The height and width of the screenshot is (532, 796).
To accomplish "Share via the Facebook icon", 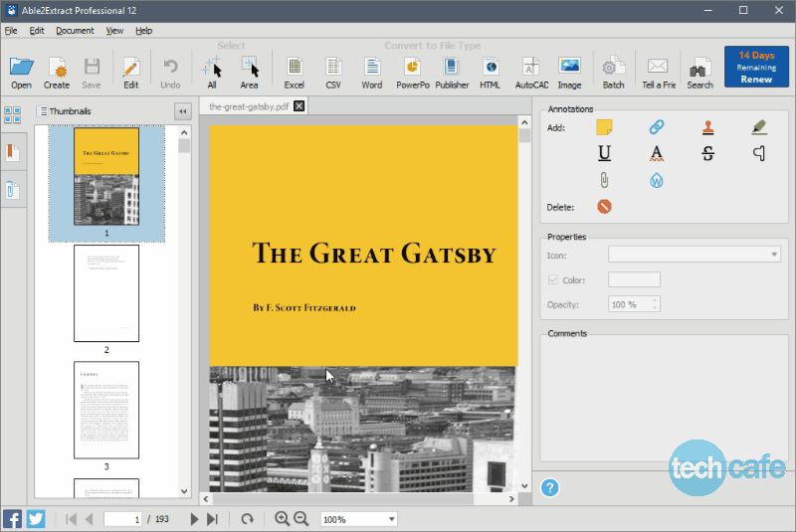I will point(12,519).
